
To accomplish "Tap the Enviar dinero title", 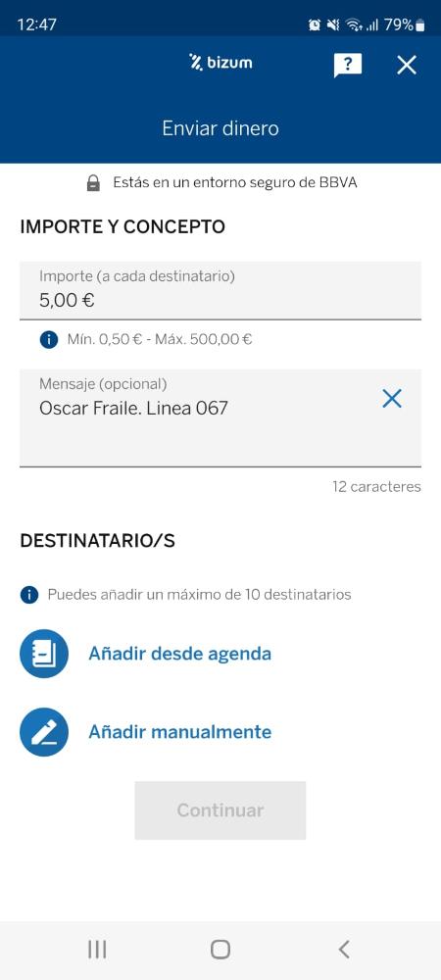I will [220, 128].
